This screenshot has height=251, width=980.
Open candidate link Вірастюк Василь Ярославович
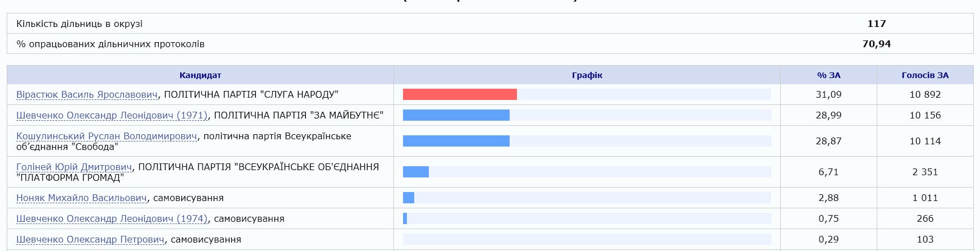tap(87, 94)
